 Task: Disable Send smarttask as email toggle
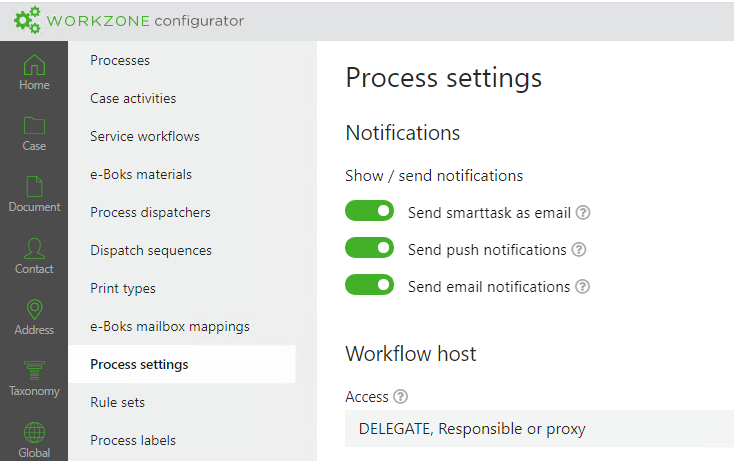[369, 211]
